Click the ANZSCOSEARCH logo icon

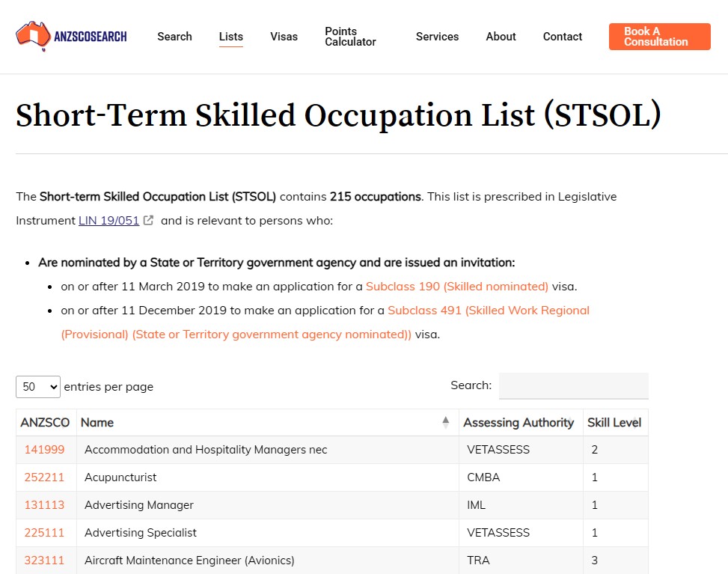coord(33,36)
